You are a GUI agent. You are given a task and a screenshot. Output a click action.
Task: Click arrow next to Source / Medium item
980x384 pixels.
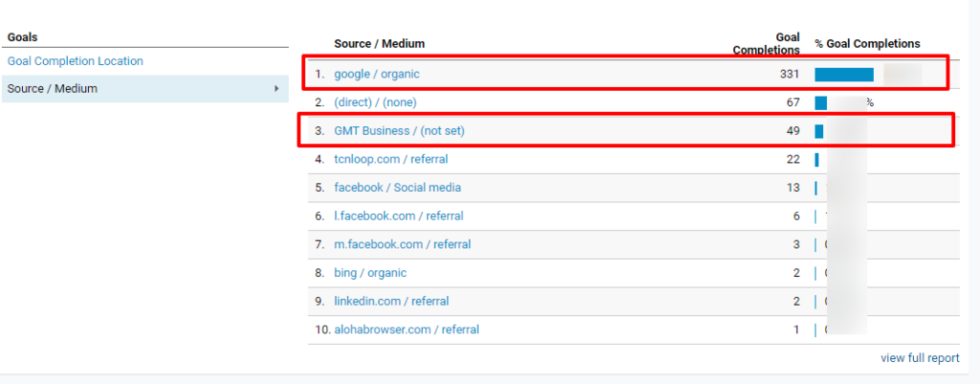coord(277,88)
